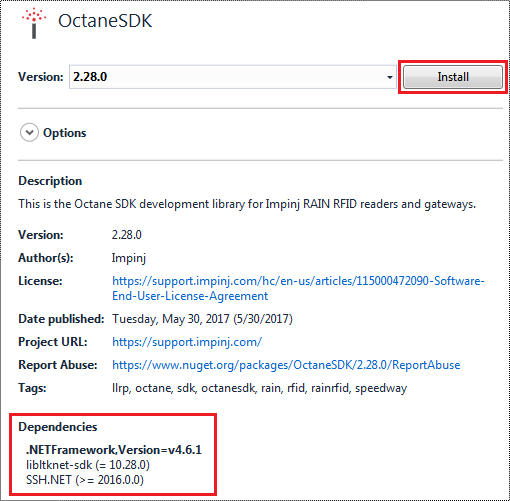
Task: Click the Report Abuse: field label
Action: pyautogui.click(x=58, y=365)
